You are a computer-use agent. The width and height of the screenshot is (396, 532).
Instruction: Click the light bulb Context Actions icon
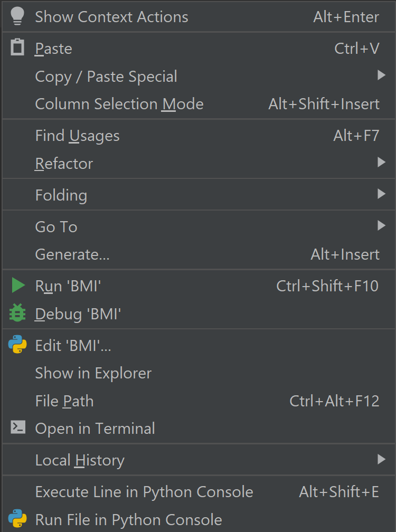coord(17,16)
